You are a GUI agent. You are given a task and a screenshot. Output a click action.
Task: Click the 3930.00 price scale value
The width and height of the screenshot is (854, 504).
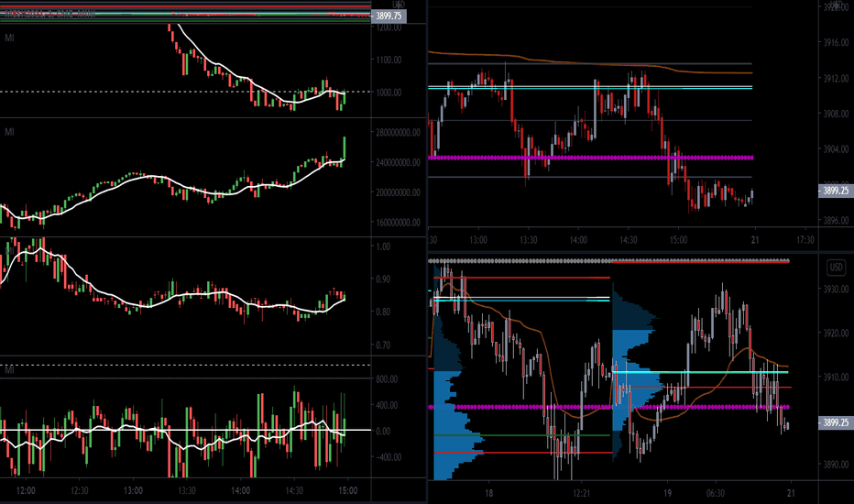point(836,290)
